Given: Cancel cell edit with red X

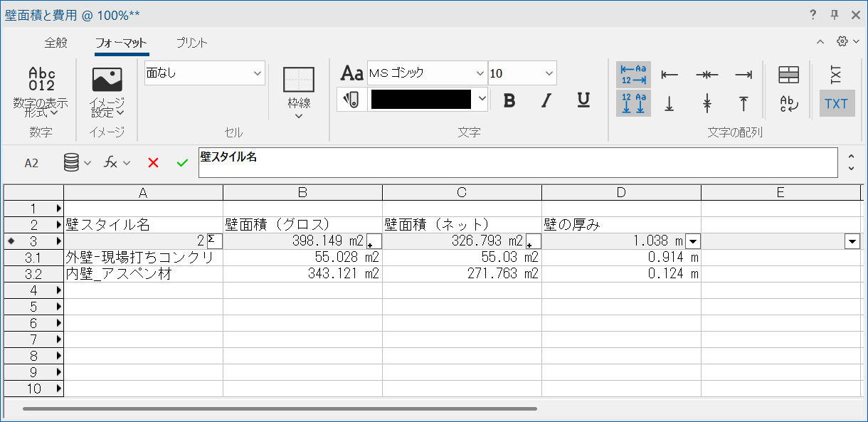Looking at the screenshot, I should (153, 163).
